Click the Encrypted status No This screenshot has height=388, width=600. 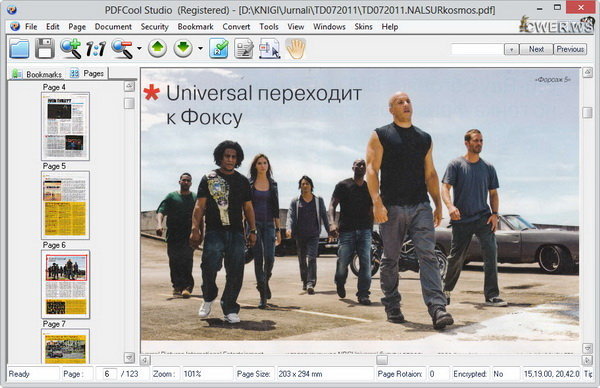498,374
